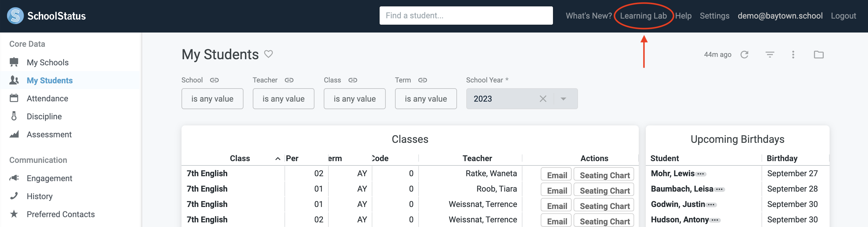Click the Engagement megaphone icon
This screenshot has width=868, height=227.
tap(14, 178)
